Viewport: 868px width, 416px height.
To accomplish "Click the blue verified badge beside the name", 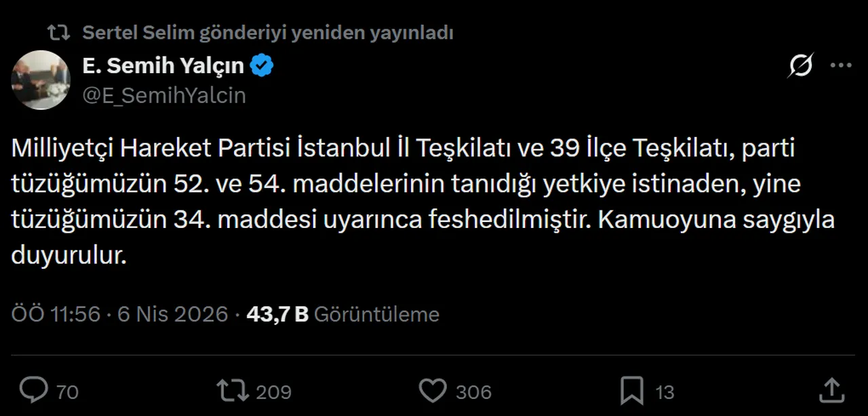I will (x=262, y=65).
